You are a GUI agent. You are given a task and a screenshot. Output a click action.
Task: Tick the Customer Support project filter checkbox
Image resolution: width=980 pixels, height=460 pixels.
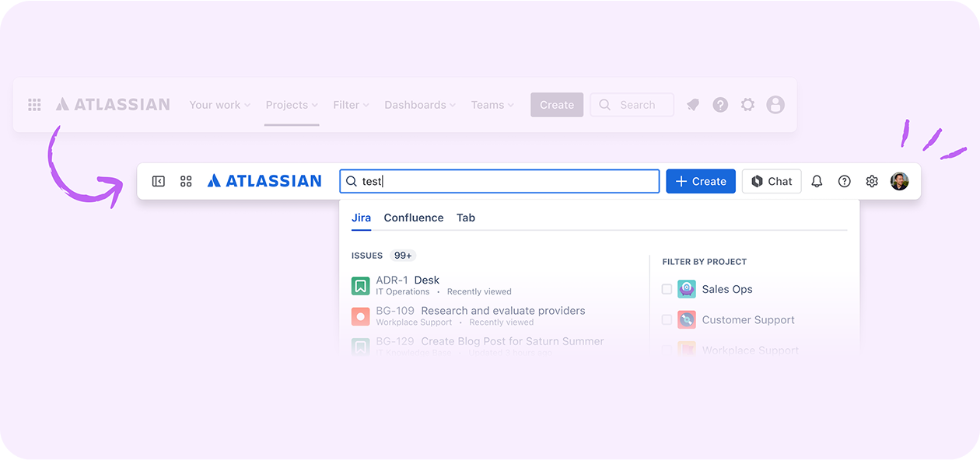[x=667, y=319]
